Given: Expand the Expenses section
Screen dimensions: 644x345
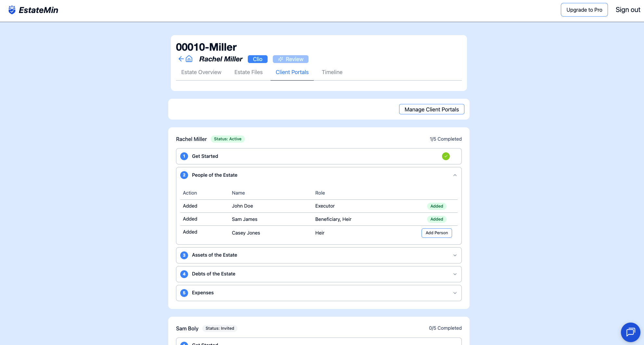Looking at the screenshot, I should (x=455, y=293).
